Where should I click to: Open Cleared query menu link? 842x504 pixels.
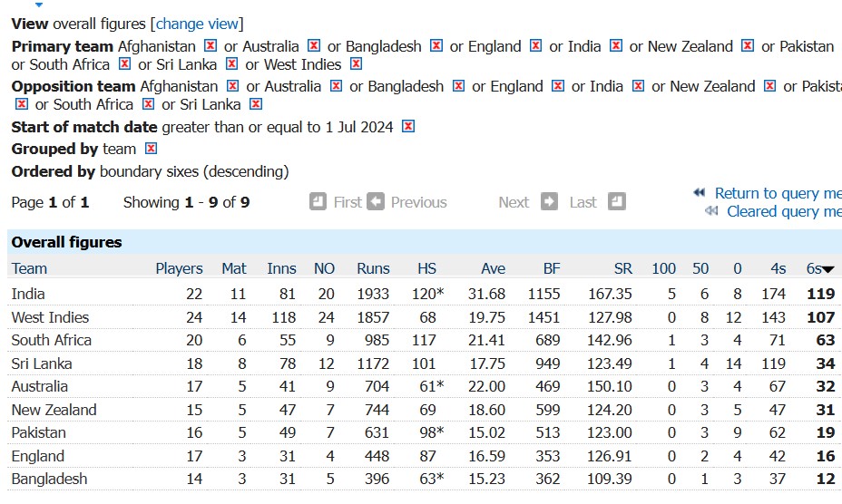[x=784, y=211]
